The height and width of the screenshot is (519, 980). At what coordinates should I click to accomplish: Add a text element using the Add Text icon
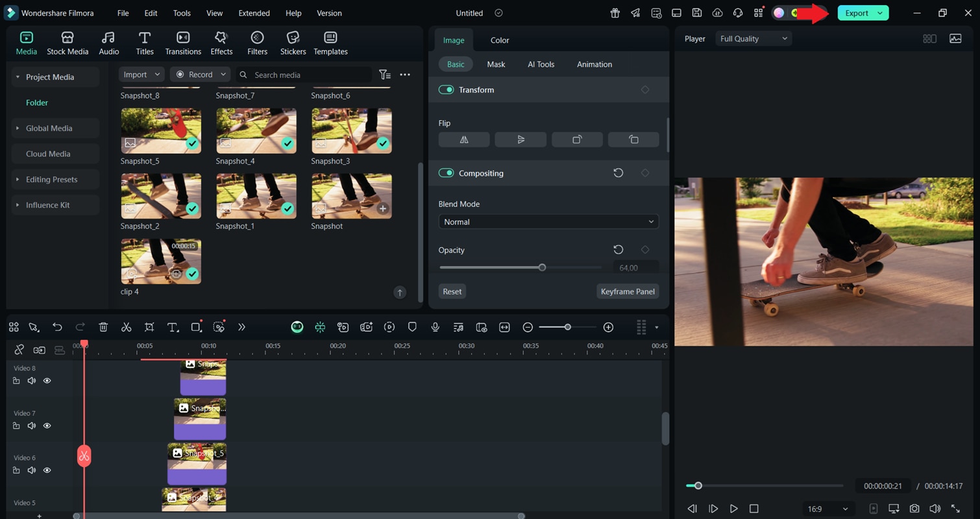tap(172, 327)
